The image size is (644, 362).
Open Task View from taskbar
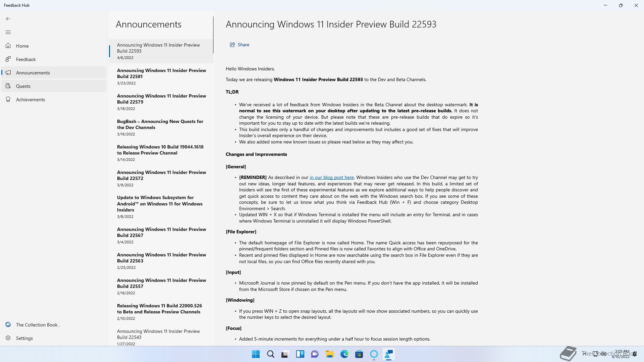click(285, 354)
